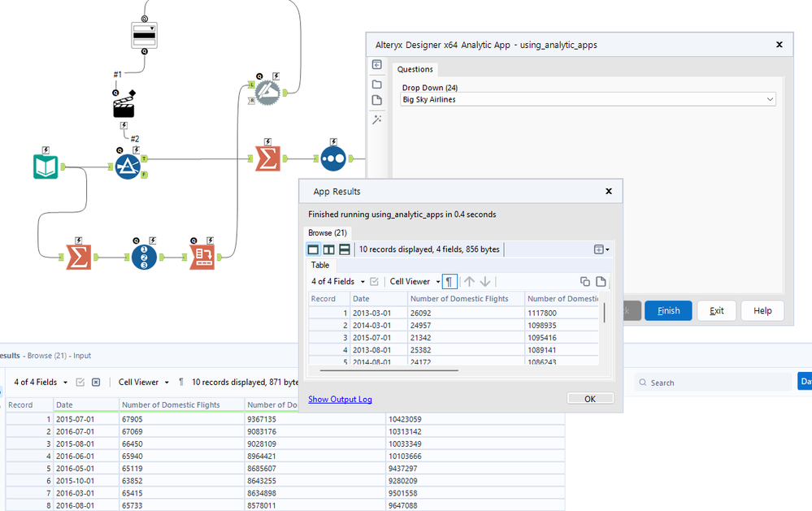The image size is (812, 511).
Task: Click the collapse-panel arrow icon in Analytic App sidebar
Action: click(x=377, y=65)
